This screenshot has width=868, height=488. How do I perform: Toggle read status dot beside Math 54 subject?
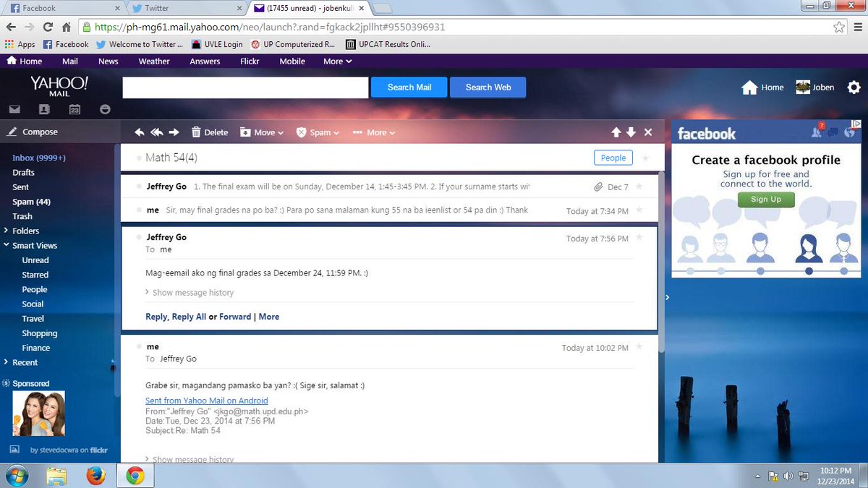tap(139, 158)
